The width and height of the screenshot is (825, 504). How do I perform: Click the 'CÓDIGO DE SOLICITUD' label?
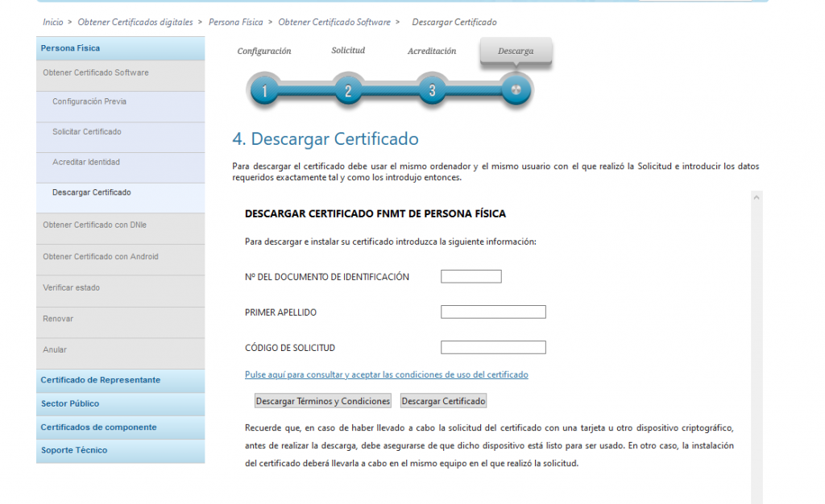click(289, 348)
